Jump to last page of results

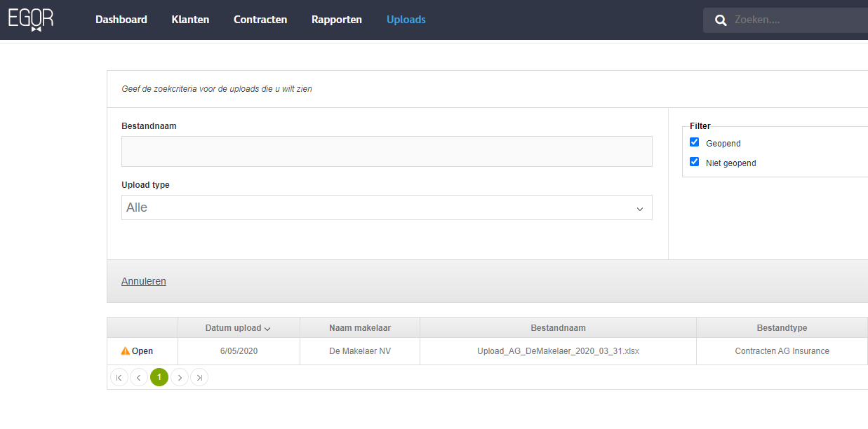click(199, 378)
